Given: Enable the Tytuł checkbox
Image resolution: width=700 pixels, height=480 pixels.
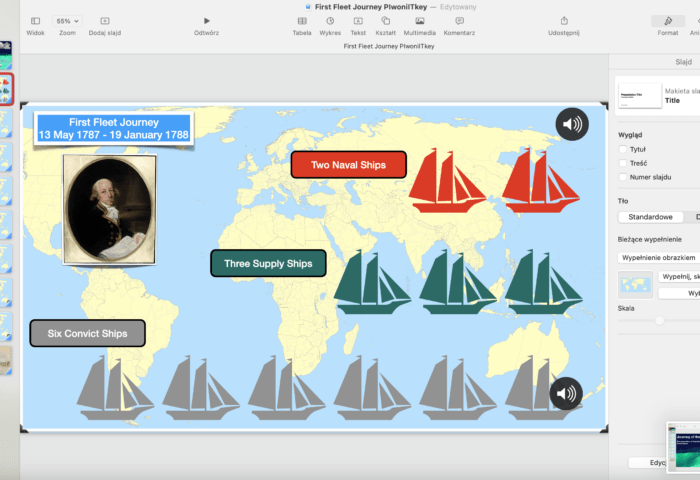Looking at the screenshot, I should coord(624,149).
